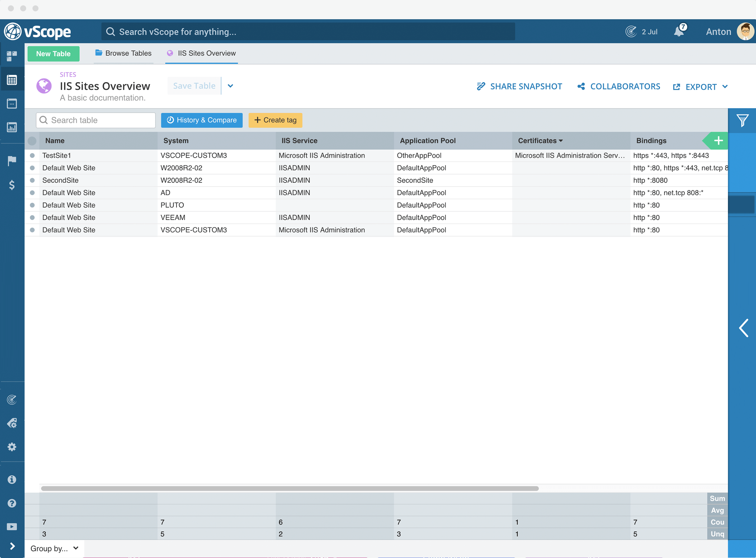Open the video tutorials play icon
Viewport: 756px width, 558px height.
tap(12, 526)
